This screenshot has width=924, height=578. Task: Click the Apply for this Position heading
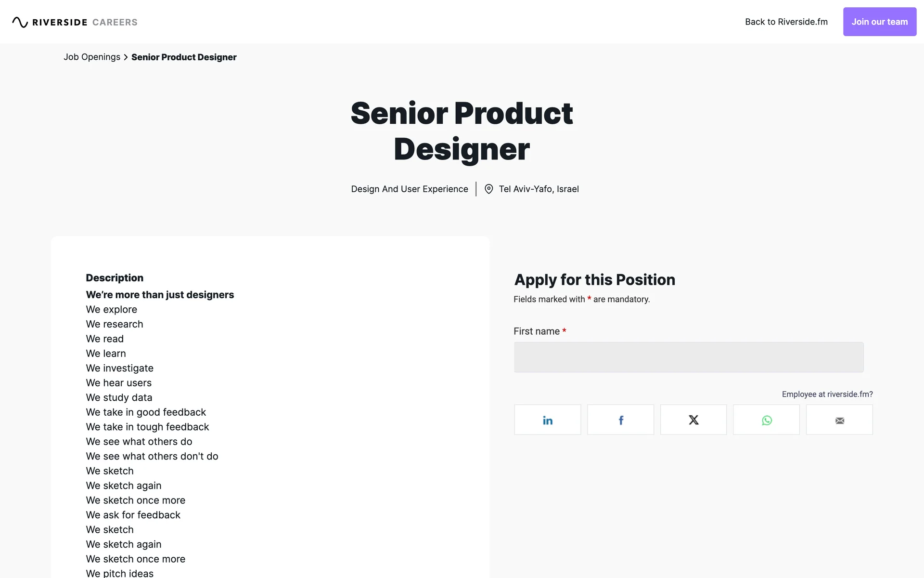(x=594, y=280)
